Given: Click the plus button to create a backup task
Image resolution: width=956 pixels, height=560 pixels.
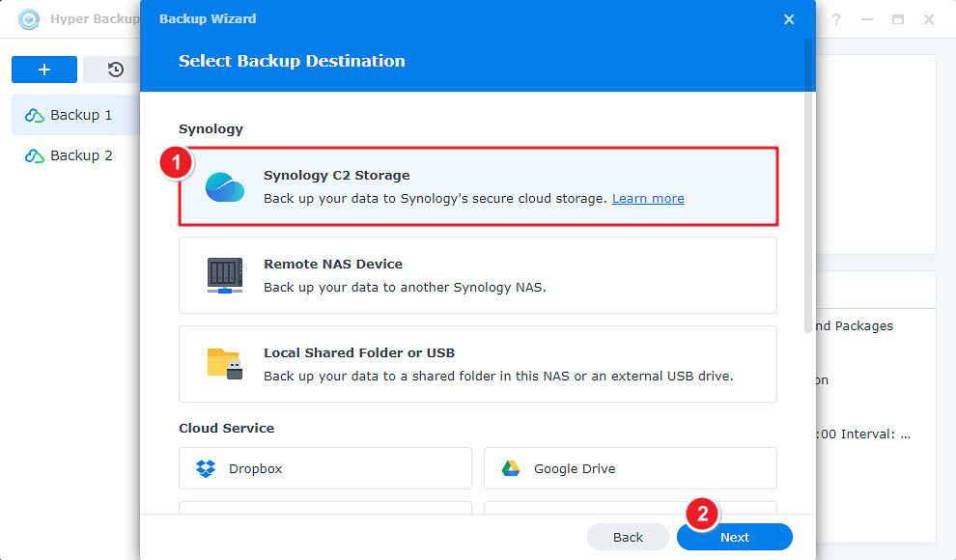Looking at the screenshot, I should point(44,70).
